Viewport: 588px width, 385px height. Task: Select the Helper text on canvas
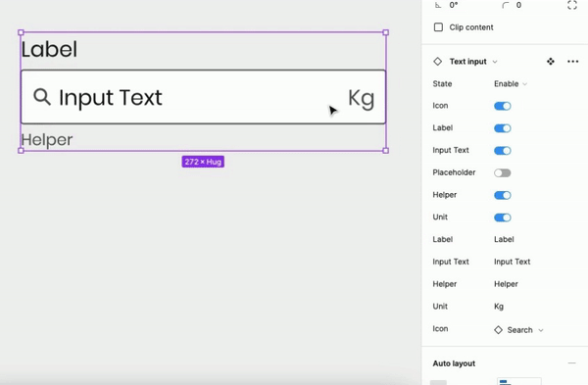(47, 140)
